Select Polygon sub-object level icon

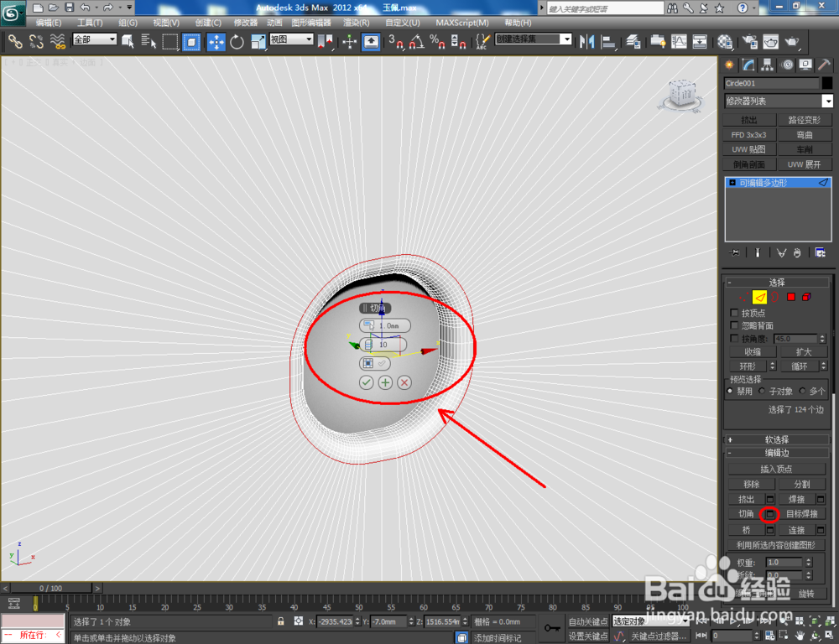point(791,297)
